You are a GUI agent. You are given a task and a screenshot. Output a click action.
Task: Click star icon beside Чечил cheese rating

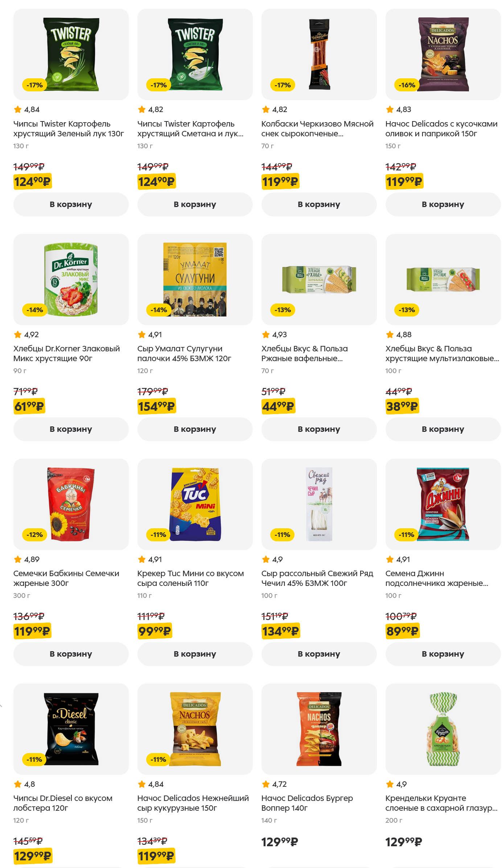(x=266, y=559)
